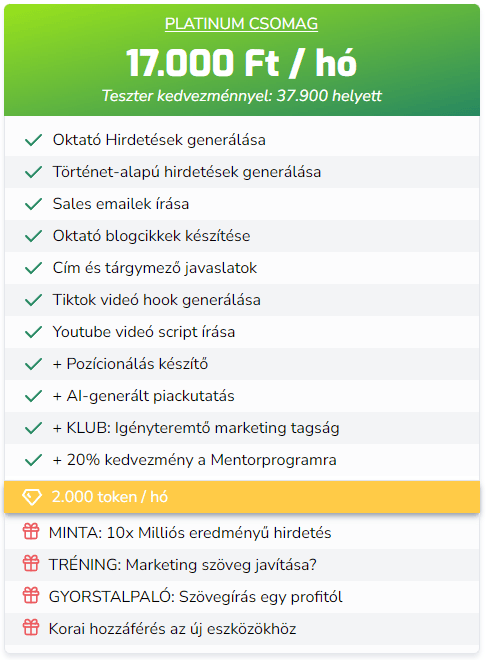Select Cím és tárgymező javaslatok row

click(x=242, y=268)
